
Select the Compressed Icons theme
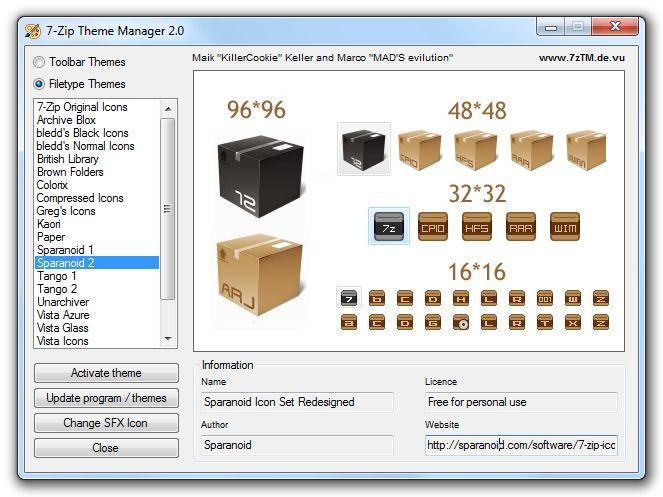coord(80,198)
